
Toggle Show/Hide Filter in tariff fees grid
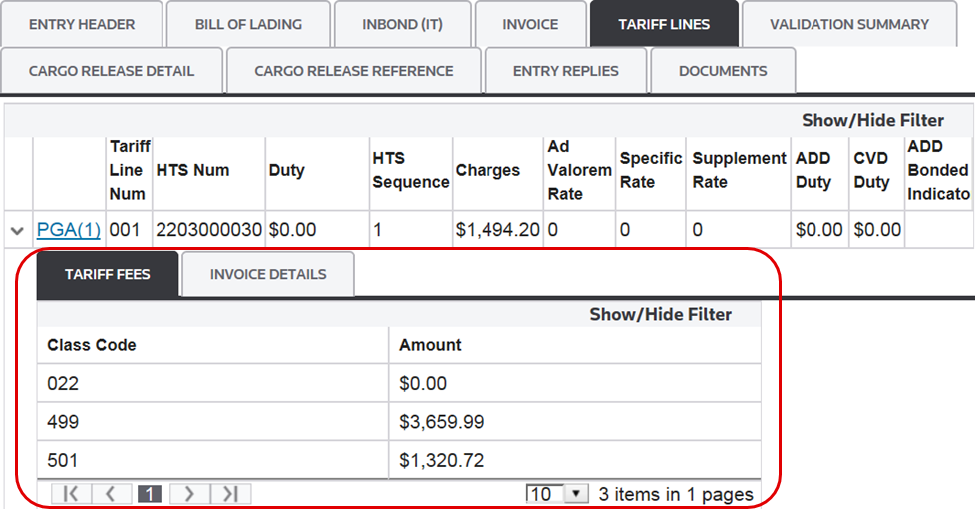click(x=660, y=314)
